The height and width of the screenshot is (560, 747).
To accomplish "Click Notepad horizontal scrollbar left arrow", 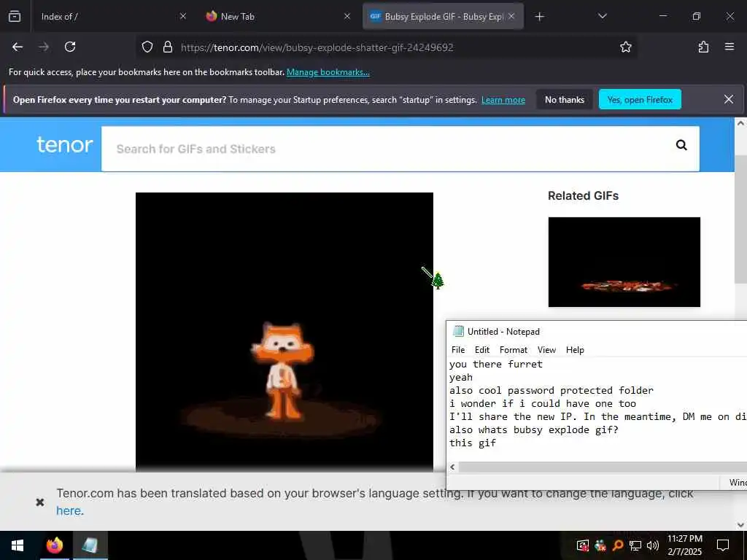I will 452,467.
